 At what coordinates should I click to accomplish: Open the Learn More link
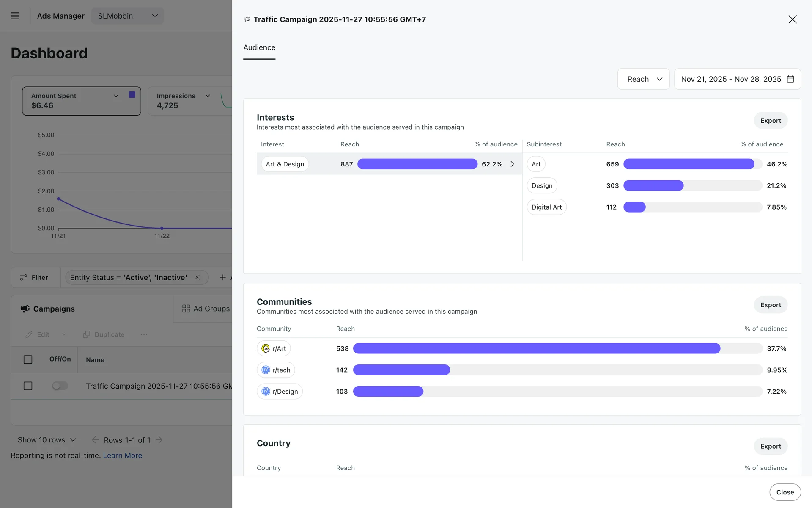click(122, 456)
